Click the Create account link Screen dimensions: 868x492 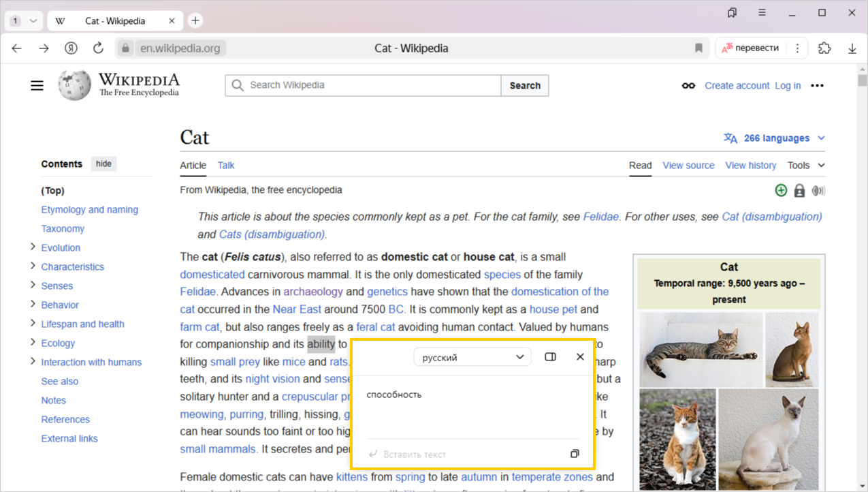coord(737,86)
